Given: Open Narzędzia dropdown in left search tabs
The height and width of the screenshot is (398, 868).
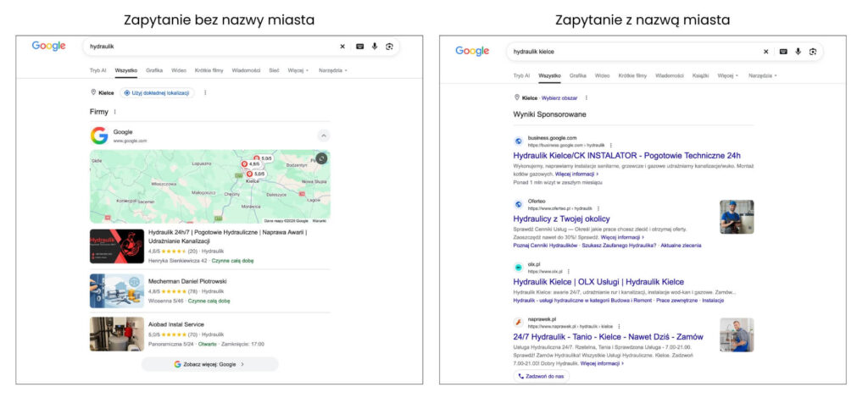Looking at the screenshot, I should 331,71.
